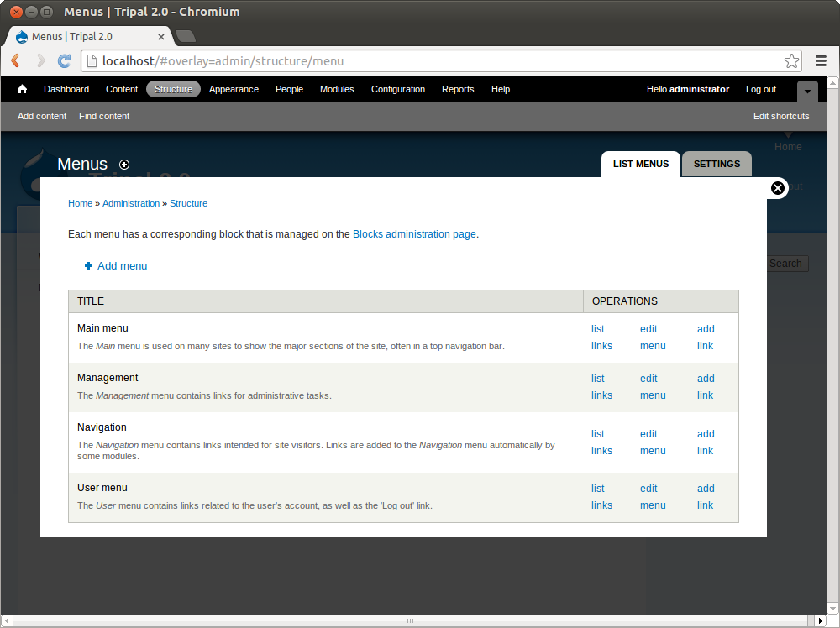Bookmark this page with the star icon

791,61
